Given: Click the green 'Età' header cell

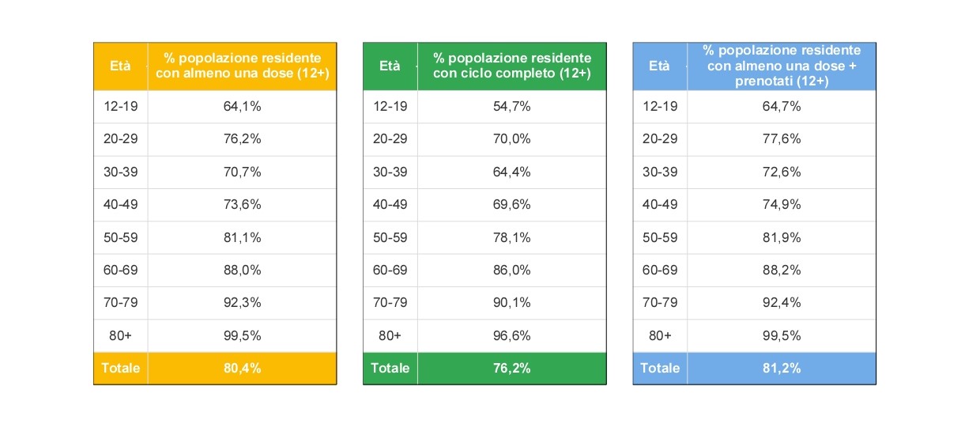Looking at the screenshot, I should tap(390, 66).
